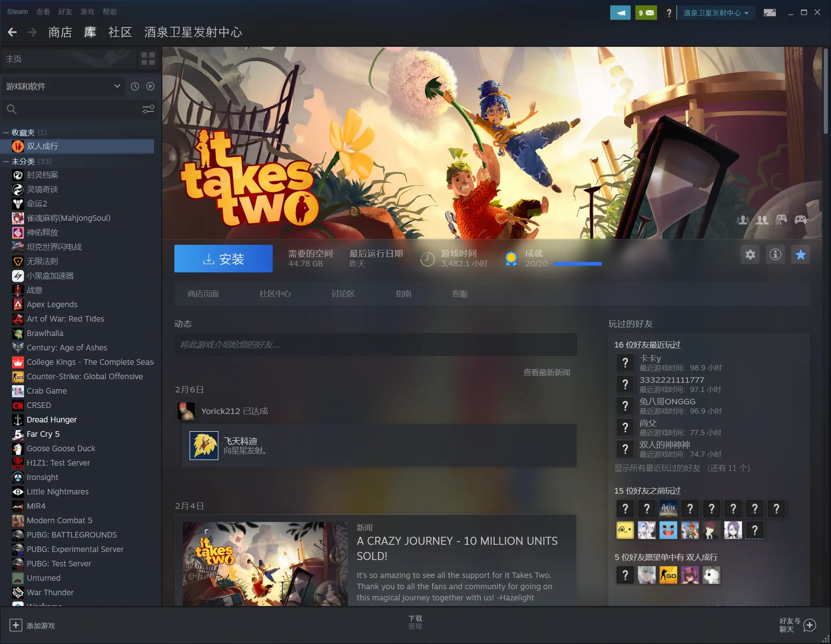Go to the 库 tab

[x=90, y=32]
